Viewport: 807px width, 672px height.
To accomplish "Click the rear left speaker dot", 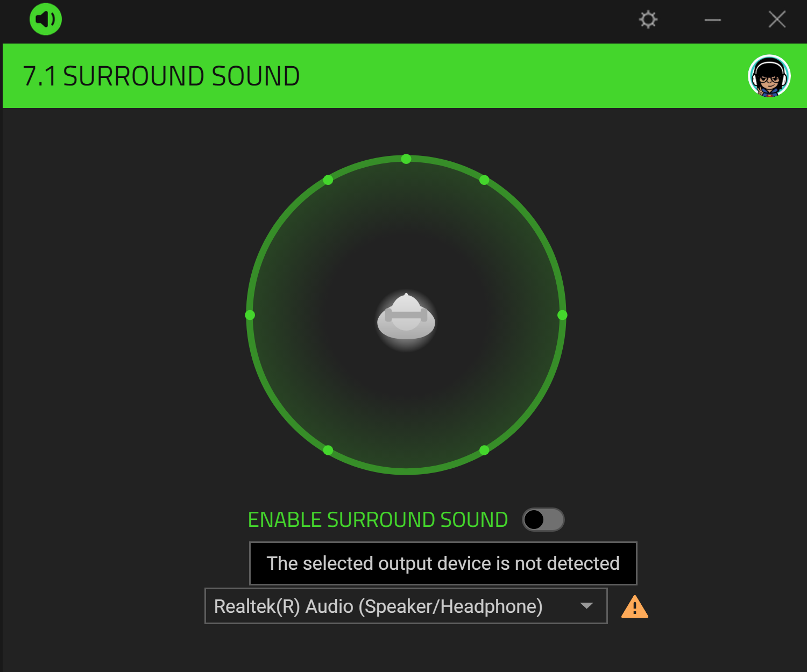I will (328, 450).
